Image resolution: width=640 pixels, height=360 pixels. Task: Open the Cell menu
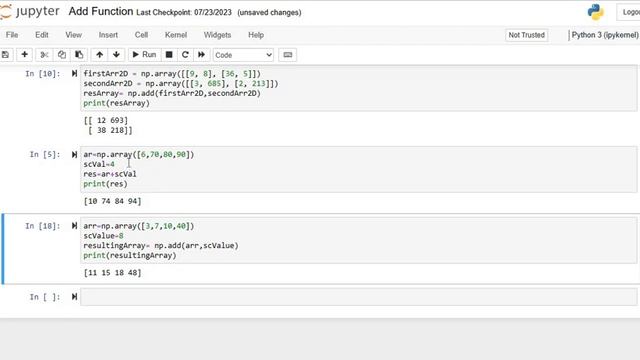141,35
